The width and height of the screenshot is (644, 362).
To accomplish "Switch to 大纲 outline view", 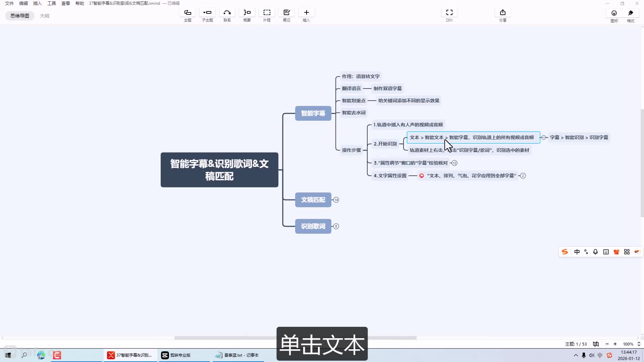I will click(45, 16).
